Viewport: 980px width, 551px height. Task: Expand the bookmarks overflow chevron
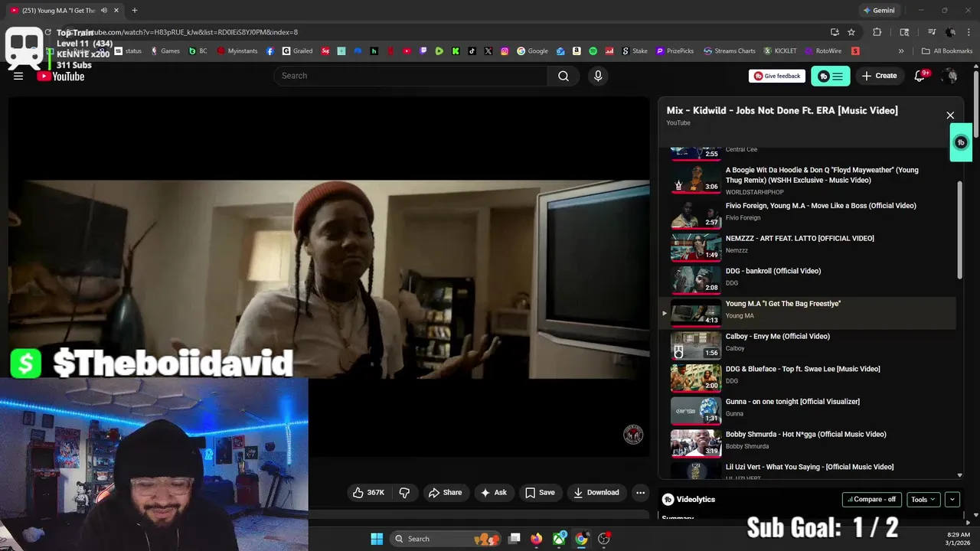901,51
